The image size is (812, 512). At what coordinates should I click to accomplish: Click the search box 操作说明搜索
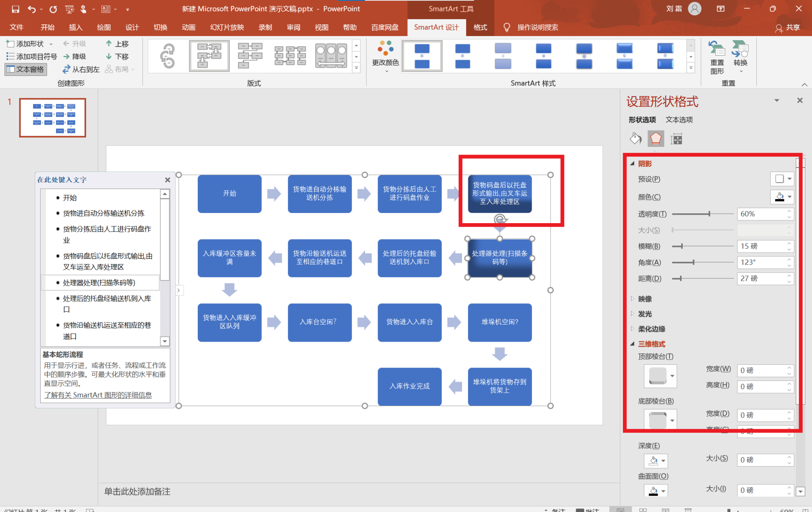pyautogui.click(x=538, y=27)
